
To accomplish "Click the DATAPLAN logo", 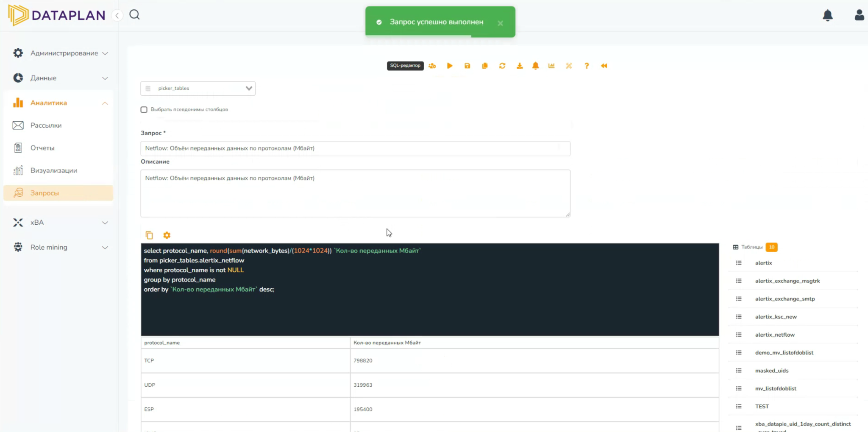I will click(57, 15).
